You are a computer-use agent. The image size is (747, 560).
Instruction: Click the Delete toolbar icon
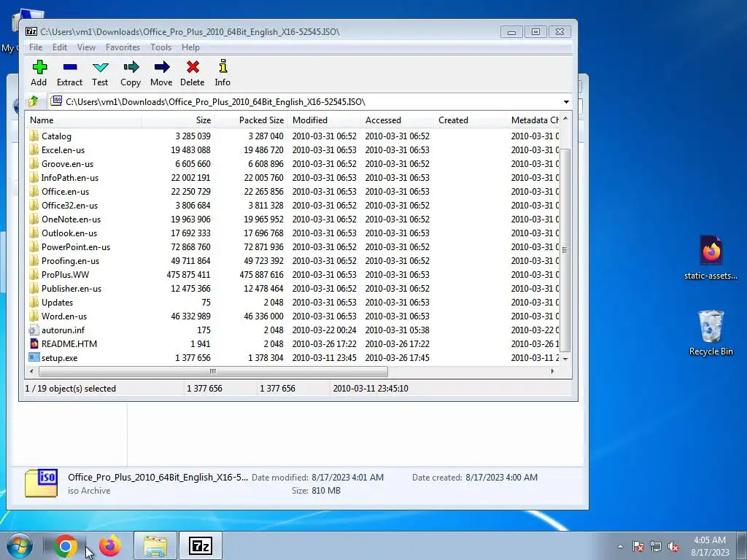coord(193,67)
